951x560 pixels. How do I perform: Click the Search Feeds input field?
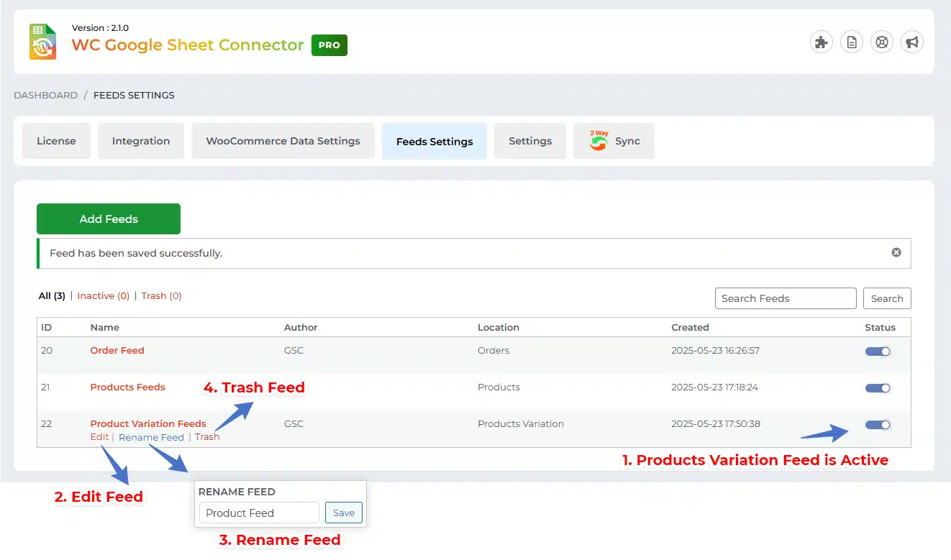(785, 298)
